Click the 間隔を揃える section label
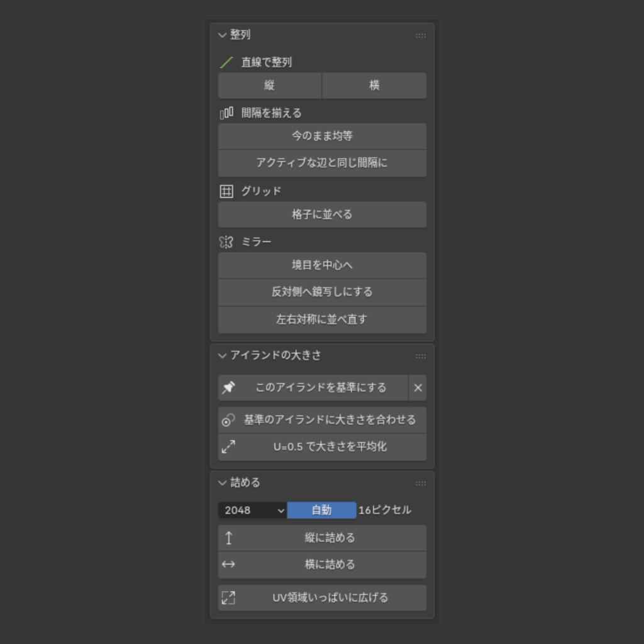Viewport: 644px width, 644px height. pos(272,113)
